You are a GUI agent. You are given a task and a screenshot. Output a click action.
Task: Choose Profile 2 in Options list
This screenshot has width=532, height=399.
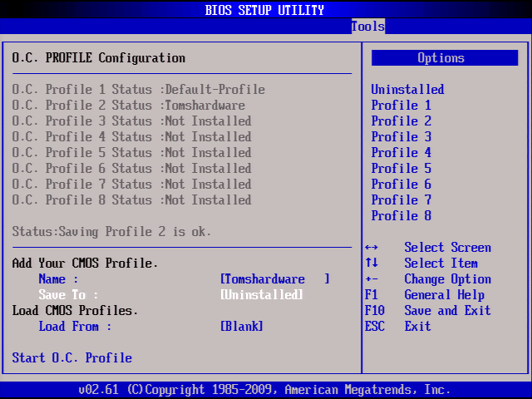coord(401,121)
